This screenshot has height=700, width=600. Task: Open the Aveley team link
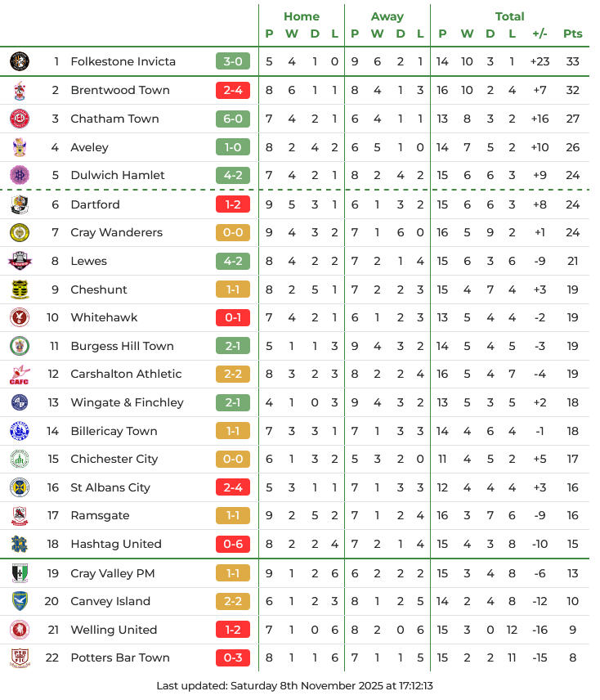(x=89, y=147)
